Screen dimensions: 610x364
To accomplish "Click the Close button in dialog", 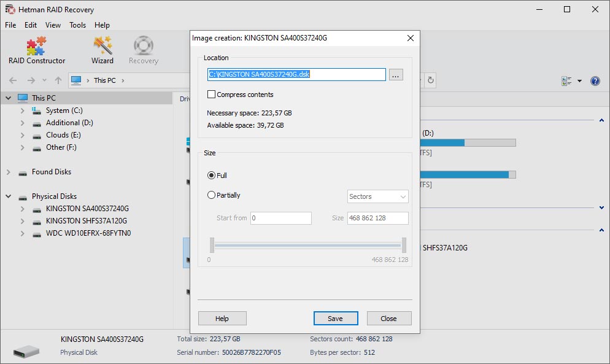I will pos(389,319).
